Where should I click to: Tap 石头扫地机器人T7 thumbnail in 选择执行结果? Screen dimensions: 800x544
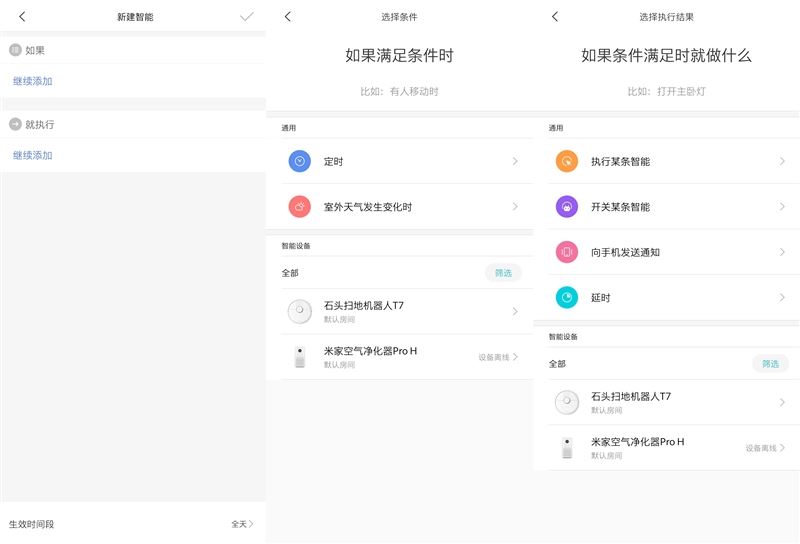[567, 402]
